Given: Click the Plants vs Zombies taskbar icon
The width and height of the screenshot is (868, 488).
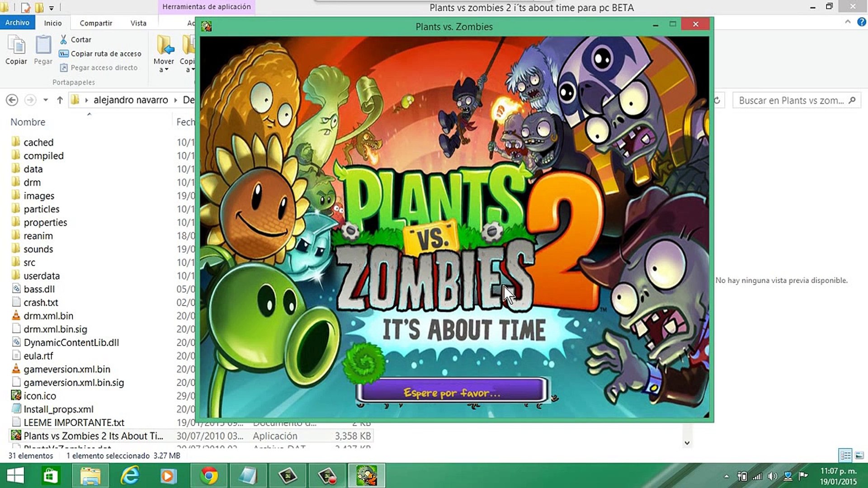Looking at the screenshot, I should click(367, 475).
